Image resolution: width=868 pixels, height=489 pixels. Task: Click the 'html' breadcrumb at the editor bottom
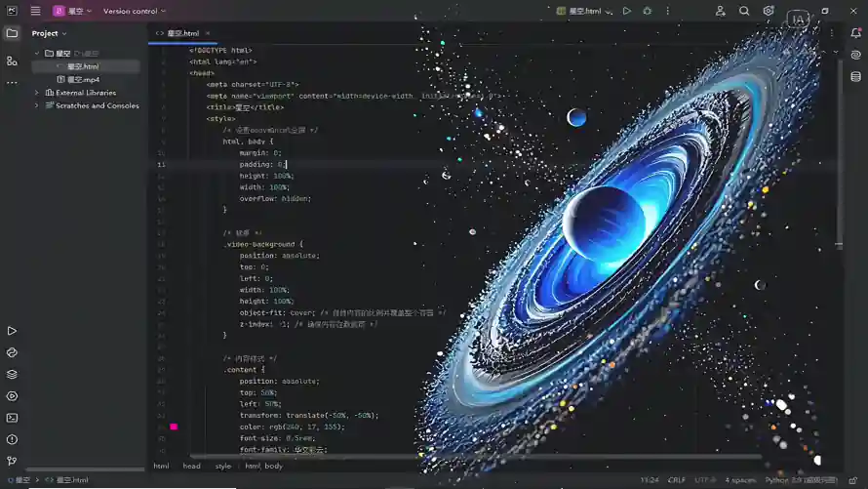pos(161,466)
